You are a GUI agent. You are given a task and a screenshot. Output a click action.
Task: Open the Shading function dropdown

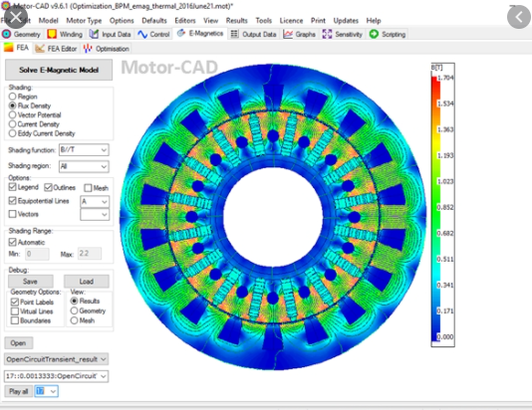pyautogui.click(x=84, y=149)
